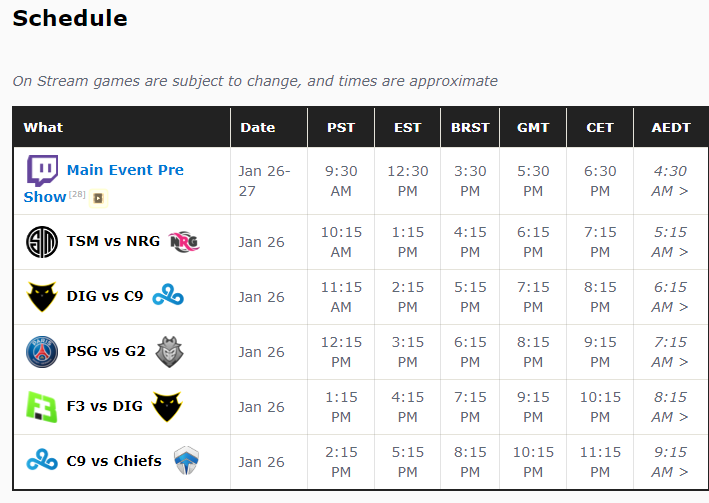Click the Cloud9 logo in C9 vs Chiefs row
709x503 pixels.
click(42, 460)
